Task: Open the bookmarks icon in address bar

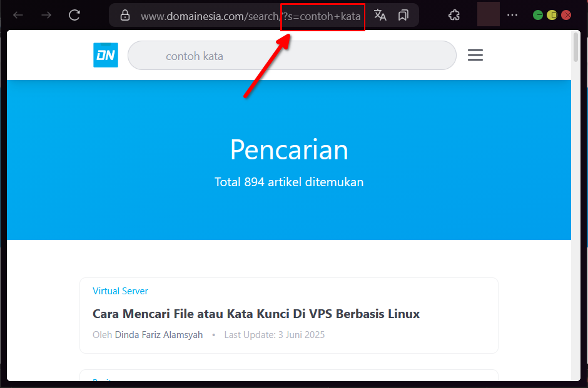Action: pyautogui.click(x=403, y=15)
